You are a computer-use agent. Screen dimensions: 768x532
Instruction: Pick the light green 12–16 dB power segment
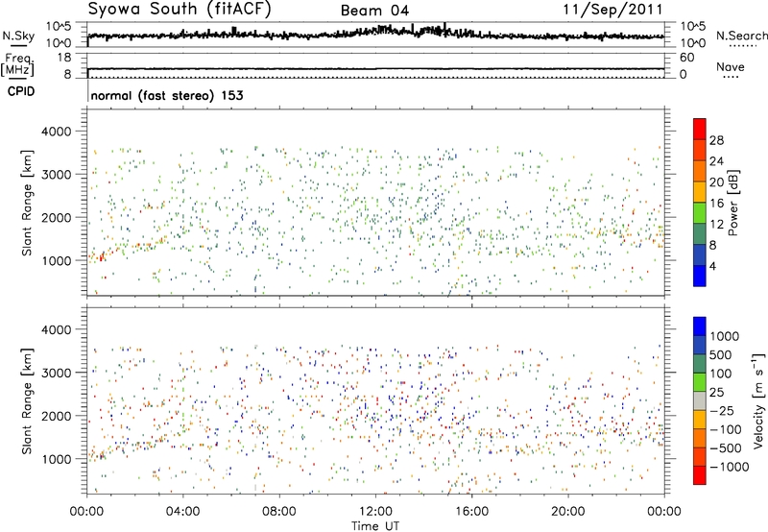pos(700,213)
